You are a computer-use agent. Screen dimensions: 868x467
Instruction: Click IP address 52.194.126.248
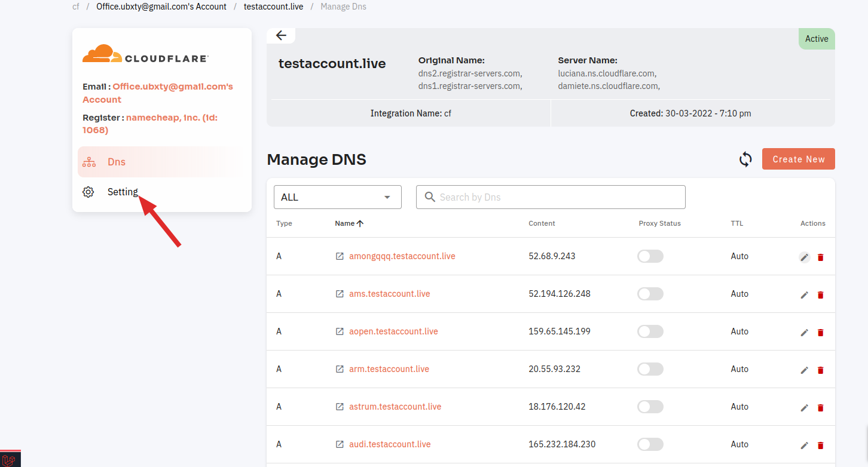[560, 294]
